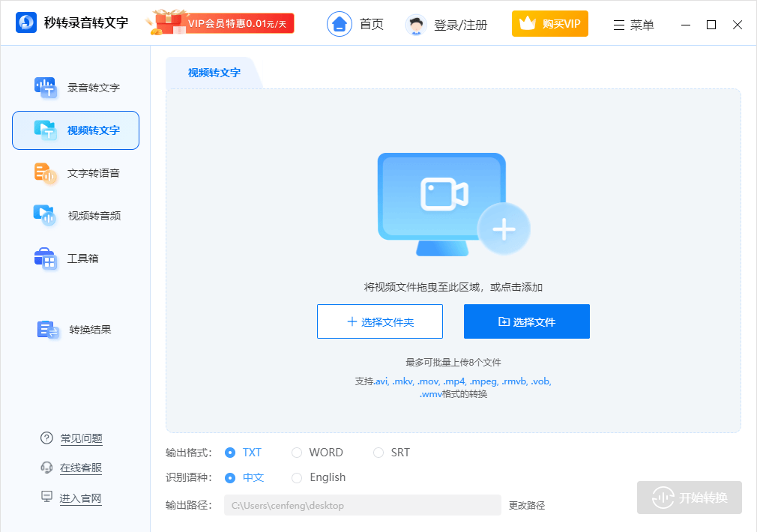Close the application window
Viewport: 757px width, 532px height.
click(x=738, y=25)
